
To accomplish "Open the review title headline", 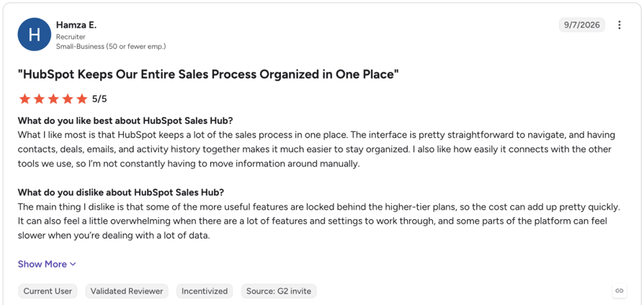I will [208, 75].
